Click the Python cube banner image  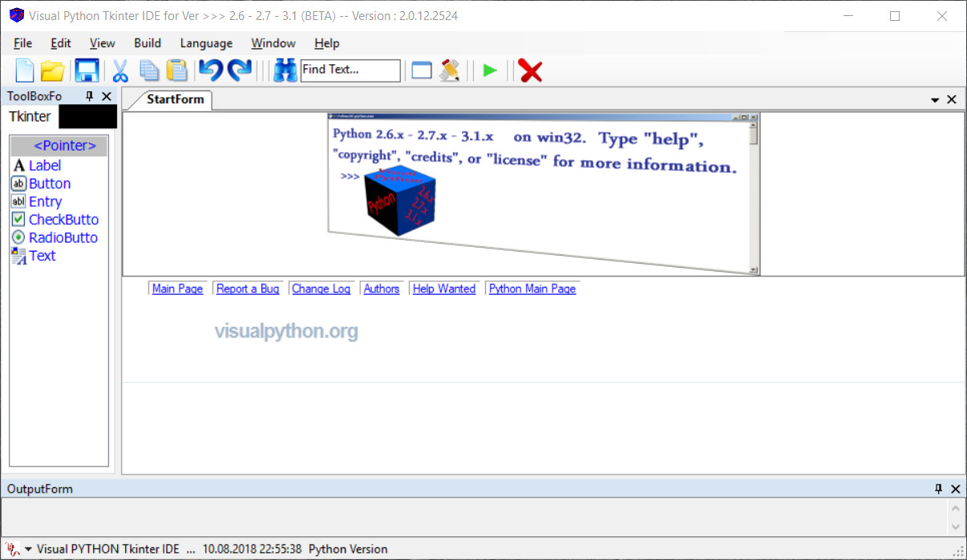point(544,194)
